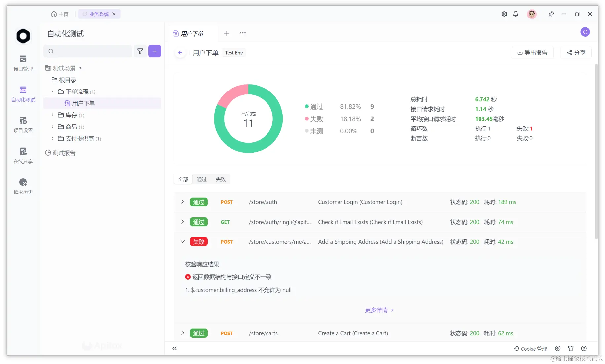Expand the 支付提供商 folder
This screenshot has height=364, width=605.
pyautogui.click(x=53, y=138)
